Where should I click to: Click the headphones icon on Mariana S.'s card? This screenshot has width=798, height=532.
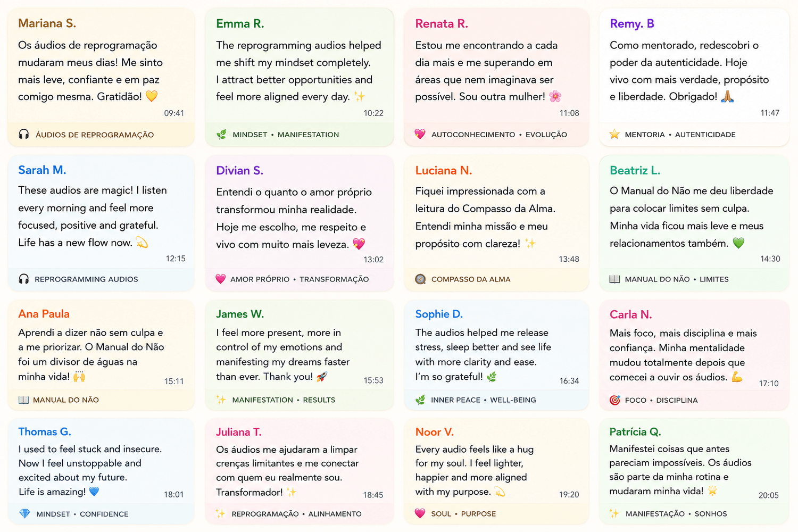tap(24, 134)
